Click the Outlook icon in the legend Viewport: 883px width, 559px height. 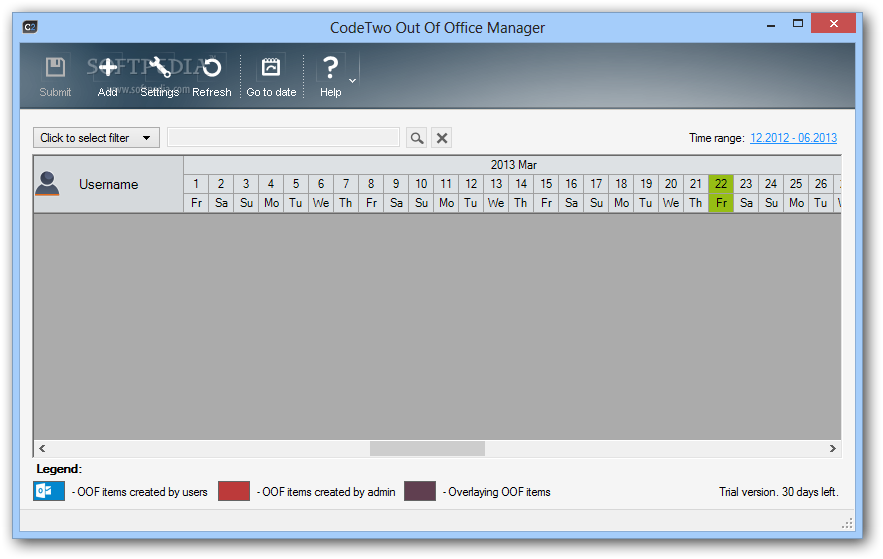coord(49,491)
